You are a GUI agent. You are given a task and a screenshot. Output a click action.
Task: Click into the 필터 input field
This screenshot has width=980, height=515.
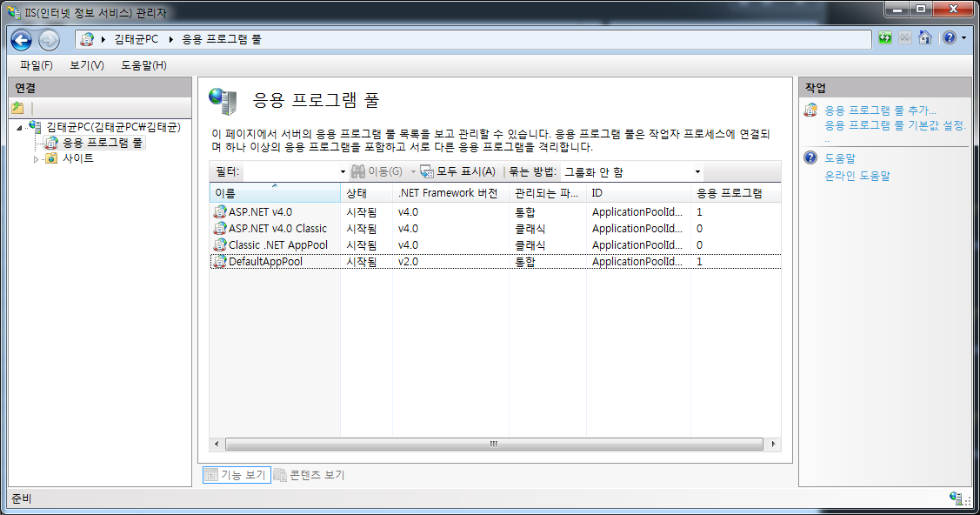pos(290,171)
